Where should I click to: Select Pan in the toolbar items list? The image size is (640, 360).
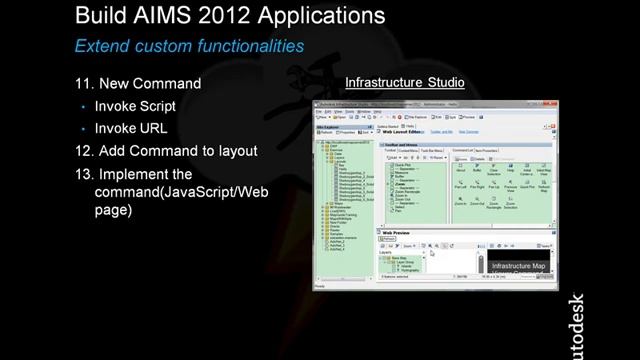(x=398, y=211)
